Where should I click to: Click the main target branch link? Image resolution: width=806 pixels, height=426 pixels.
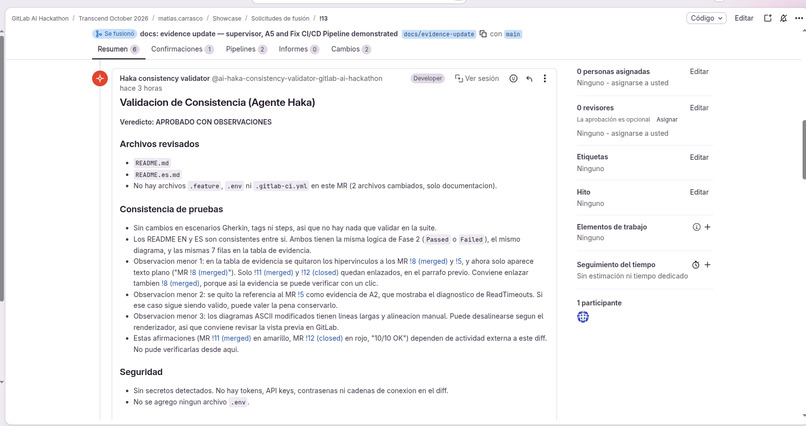point(513,34)
